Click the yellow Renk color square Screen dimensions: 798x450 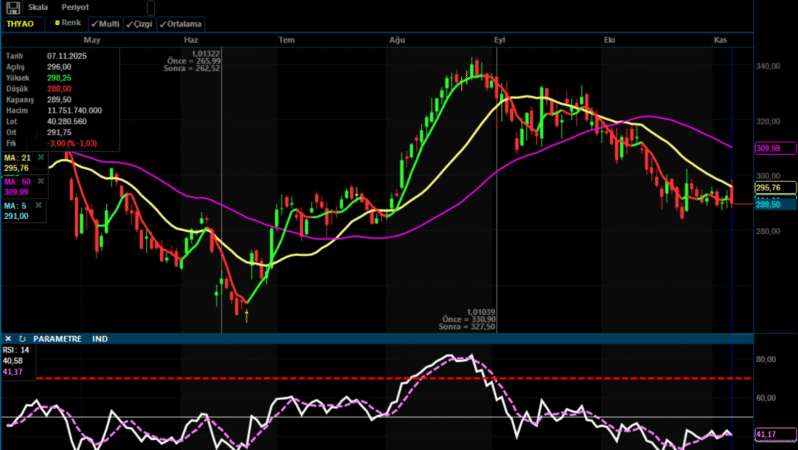click(x=56, y=22)
